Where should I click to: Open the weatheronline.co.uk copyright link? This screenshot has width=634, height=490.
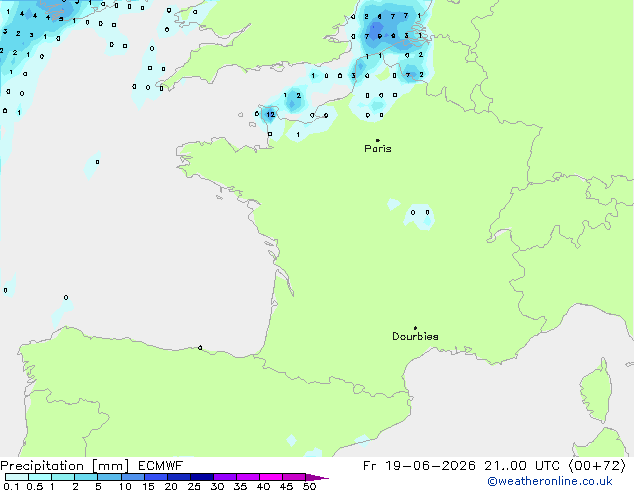tap(550, 481)
